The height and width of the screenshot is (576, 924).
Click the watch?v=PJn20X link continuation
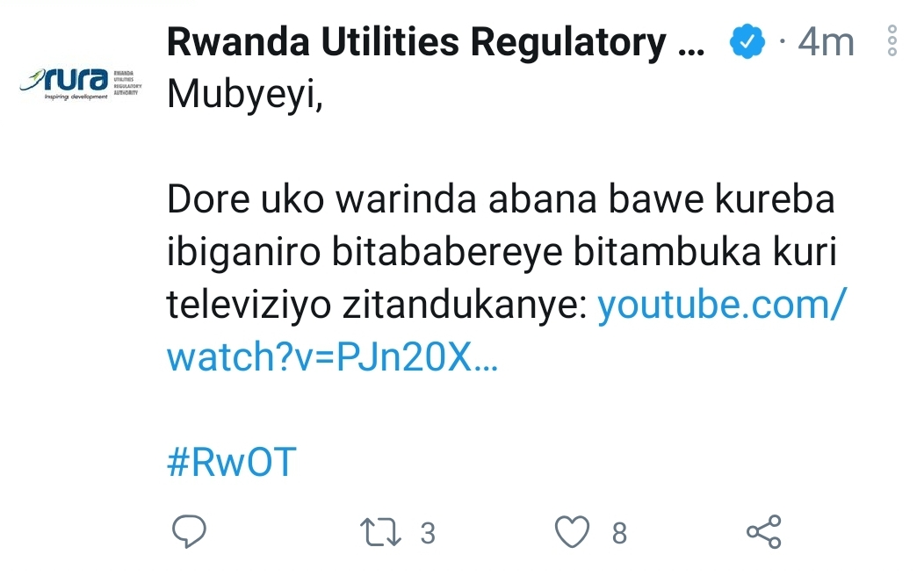332,356
